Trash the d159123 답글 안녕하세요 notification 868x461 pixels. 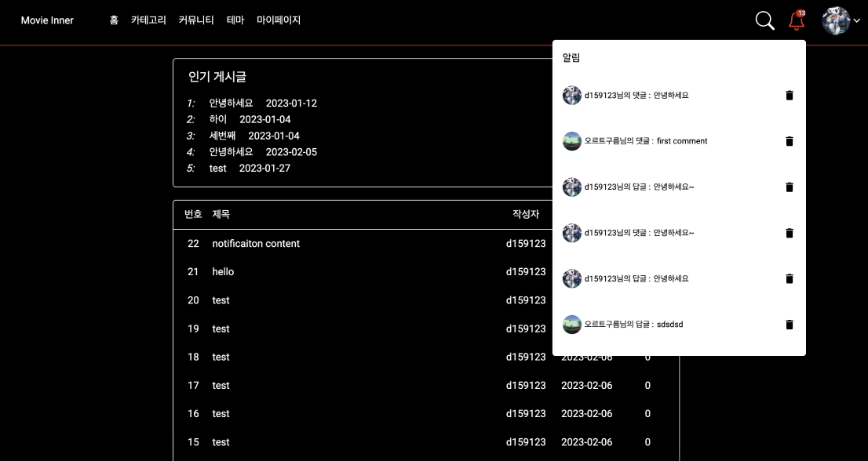tap(790, 279)
